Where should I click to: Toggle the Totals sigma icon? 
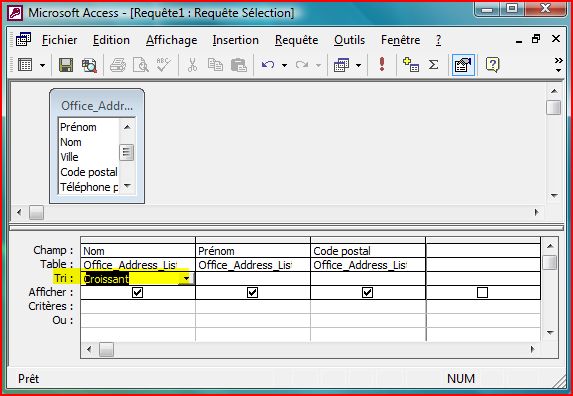click(x=433, y=65)
